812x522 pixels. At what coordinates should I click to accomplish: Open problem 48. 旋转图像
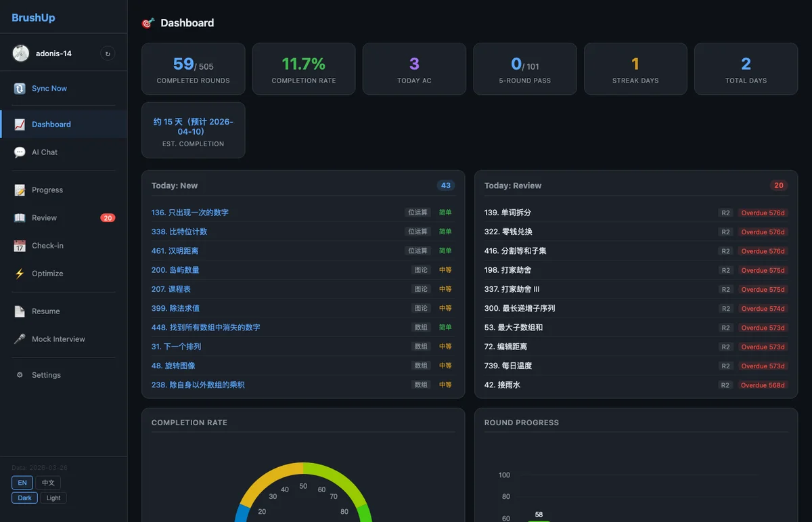coord(173,366)
